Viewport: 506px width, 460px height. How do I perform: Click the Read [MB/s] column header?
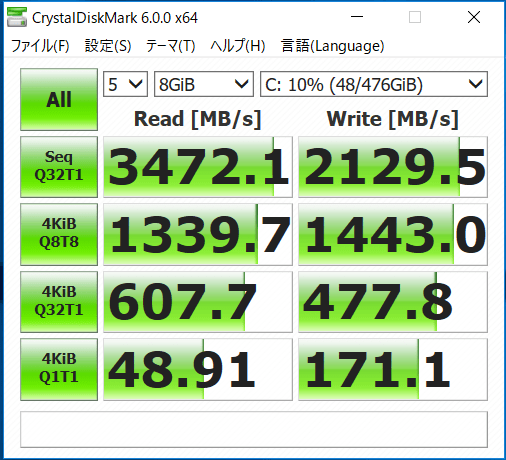click(x=197, y=119)
